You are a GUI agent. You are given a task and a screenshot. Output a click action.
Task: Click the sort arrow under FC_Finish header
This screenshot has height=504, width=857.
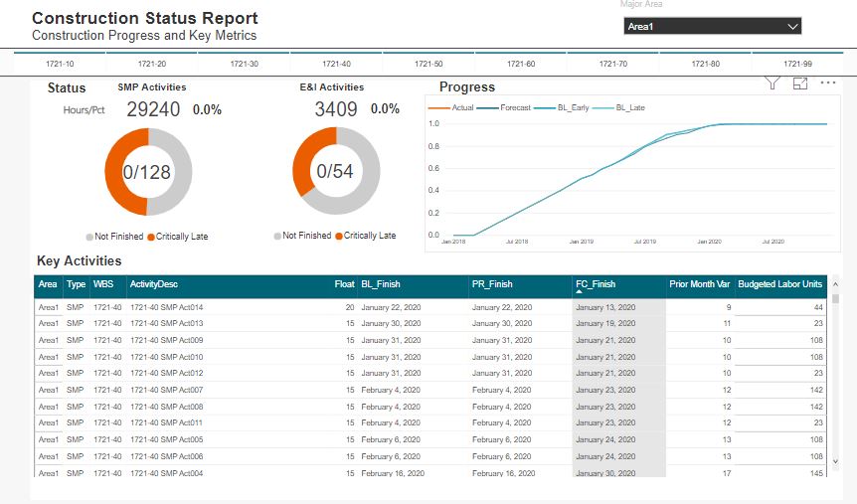[x=580, y=292]
